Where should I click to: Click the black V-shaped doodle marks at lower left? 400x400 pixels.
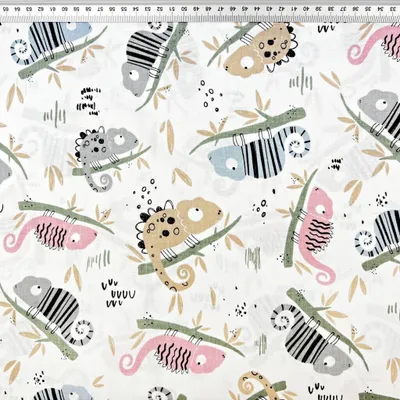pos(118,293)
